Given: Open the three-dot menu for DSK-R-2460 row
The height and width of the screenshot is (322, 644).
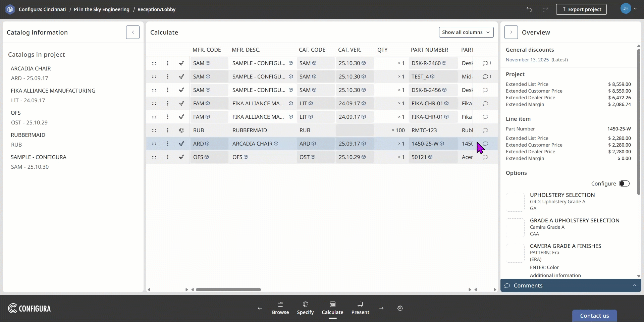Looking at the screenshot, I should (x=168, y=63).
